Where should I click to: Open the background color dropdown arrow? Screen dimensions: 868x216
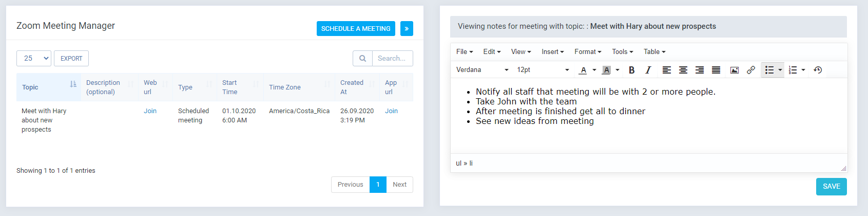click(x=618, y=70)
